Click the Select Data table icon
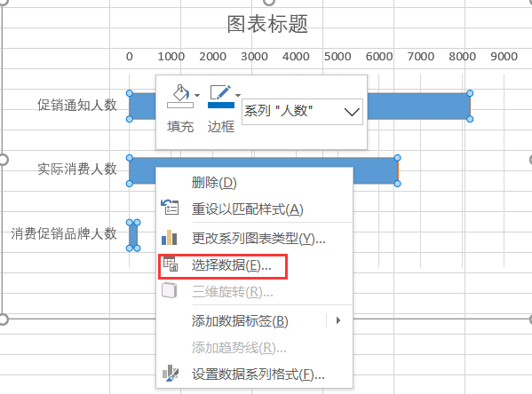Image resolution: width=532 pixels, height=394 pixels. point(171,264)
